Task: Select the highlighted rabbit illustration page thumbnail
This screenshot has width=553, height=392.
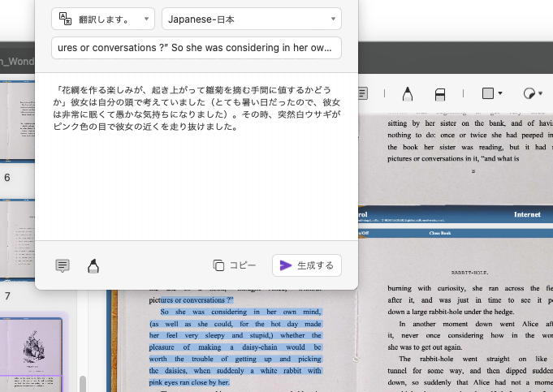Action: point(31,355)
